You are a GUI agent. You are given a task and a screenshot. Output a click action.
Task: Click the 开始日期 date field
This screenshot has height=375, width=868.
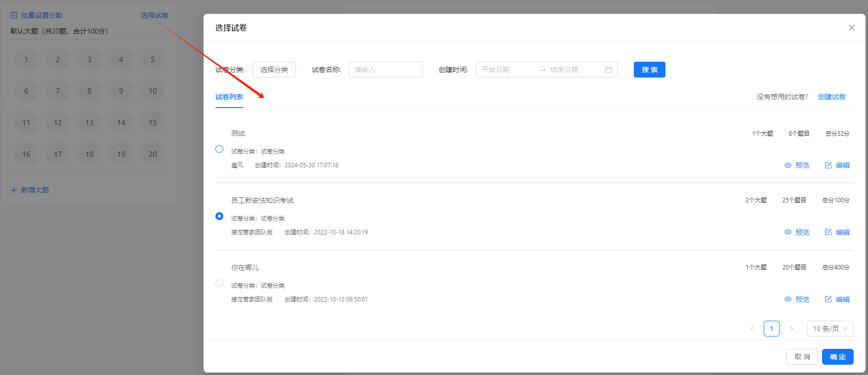[507, 70]
